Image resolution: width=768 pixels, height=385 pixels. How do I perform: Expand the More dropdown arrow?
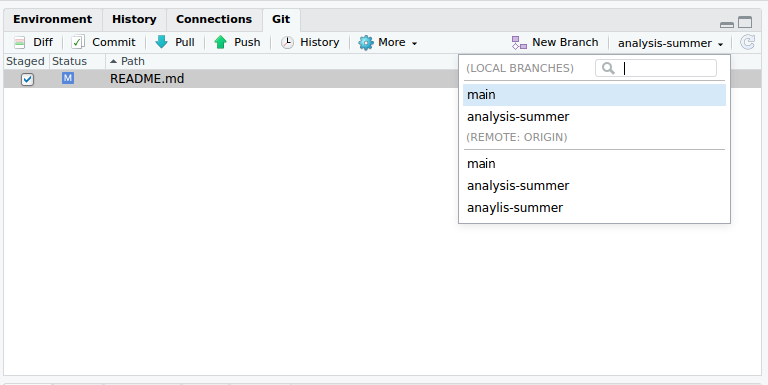tap(414, 43)
